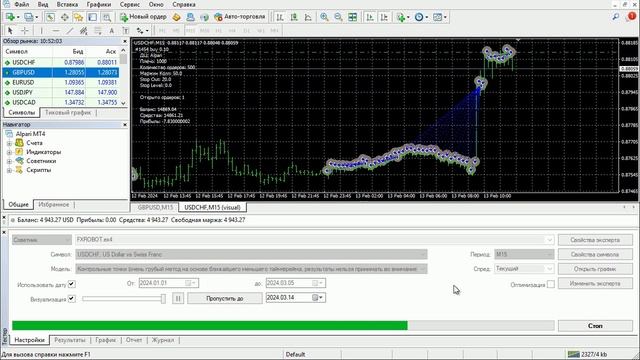Tile chart windows icon
This screenshot has height=360, width=640.
(353, 17)
